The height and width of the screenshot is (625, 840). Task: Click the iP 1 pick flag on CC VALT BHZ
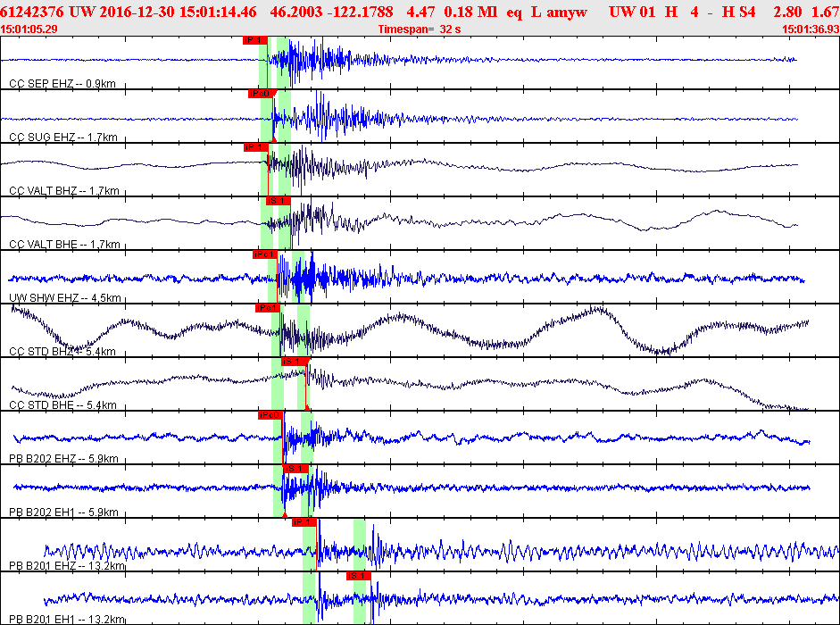click(255, 147)
